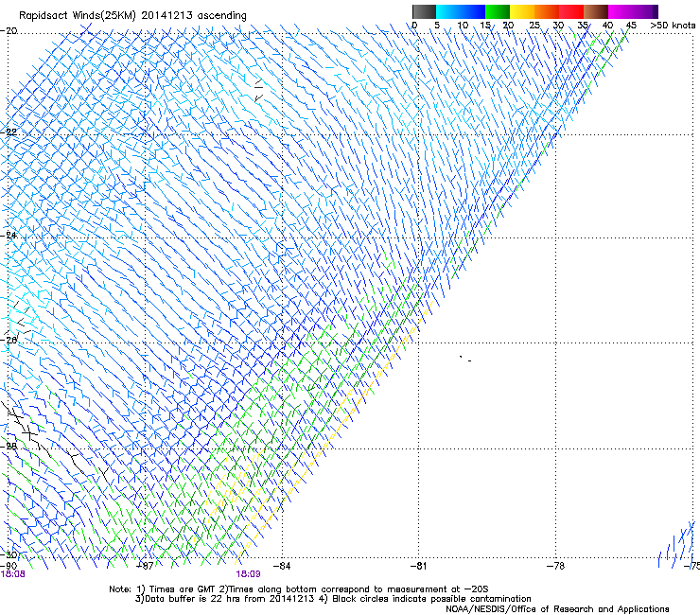Click the longitude axis label '-84'
Viewport: 700px width, 615px height.
(282, 566)
